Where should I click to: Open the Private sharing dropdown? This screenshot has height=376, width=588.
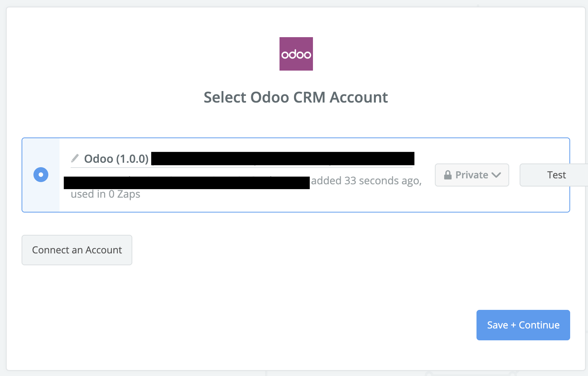tap(472, 175)
